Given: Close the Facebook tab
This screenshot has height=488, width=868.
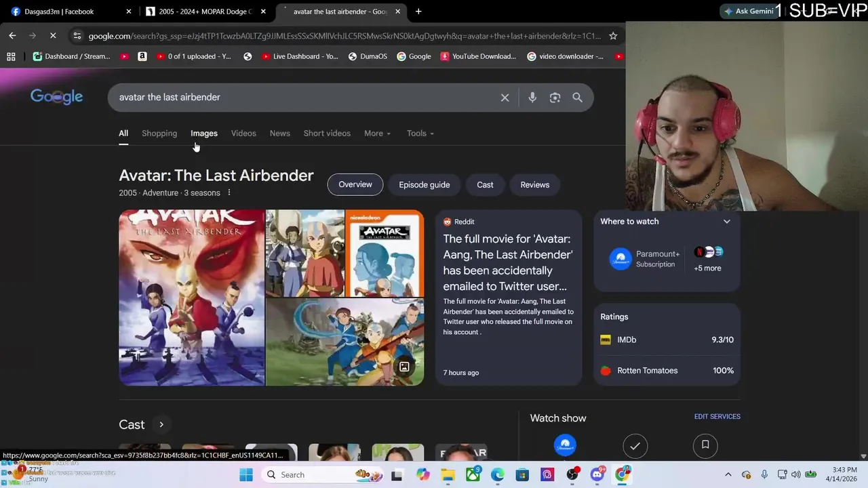Looking at the screenshot, I should (x=129, y=12).
